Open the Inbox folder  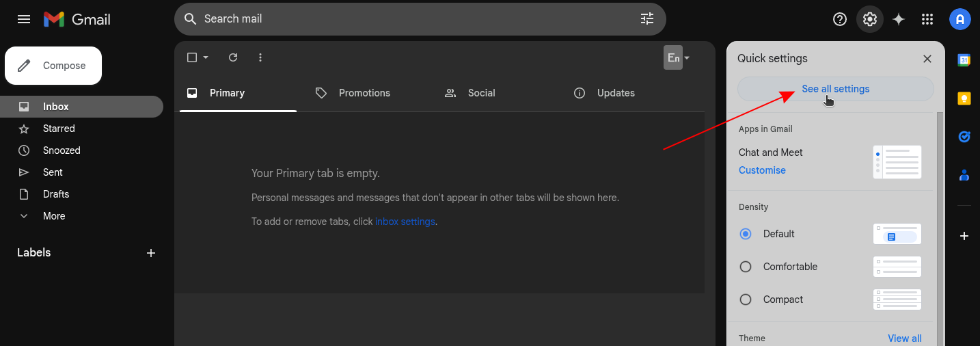point(81,107)
